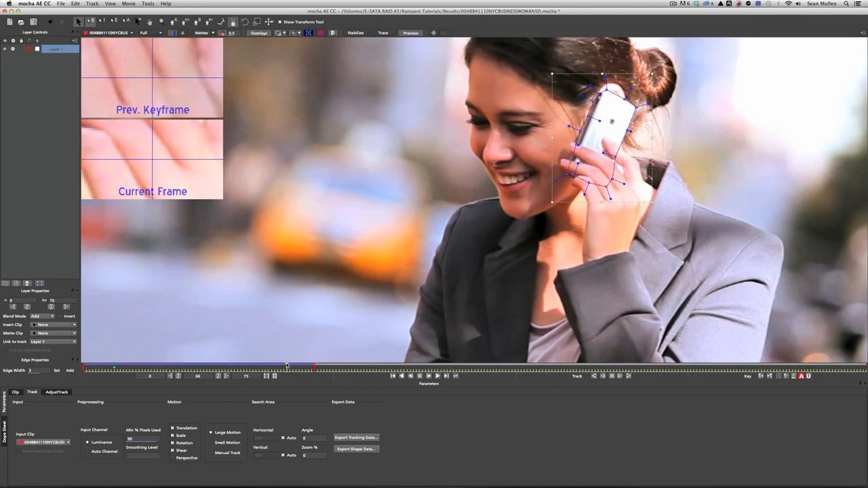Toggle the Horizontal Auto checkbox

283,438
